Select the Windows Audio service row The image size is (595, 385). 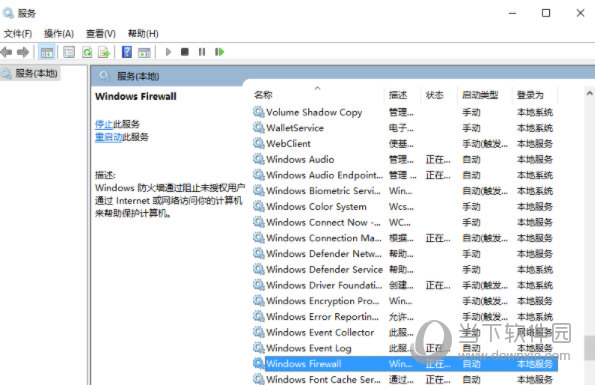tap(405, 159)
